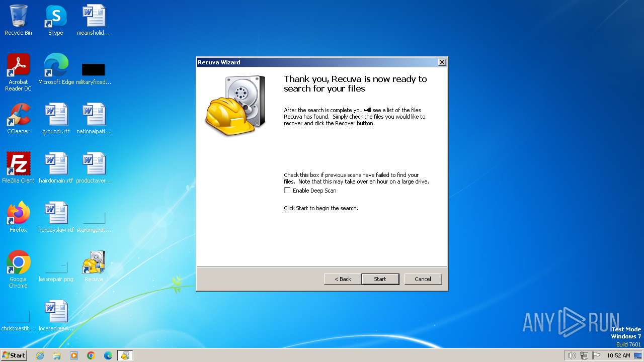Launch CCleaner desktop shortcut
The width and height of the screenshot is (644, 362).
click(x=18, y=119)
